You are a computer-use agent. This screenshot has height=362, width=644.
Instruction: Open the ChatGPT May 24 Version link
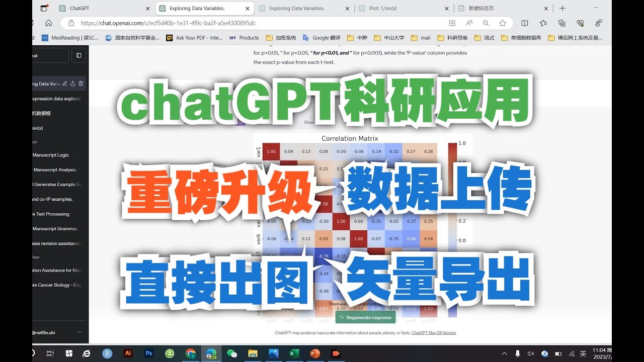tap(434, 333)
